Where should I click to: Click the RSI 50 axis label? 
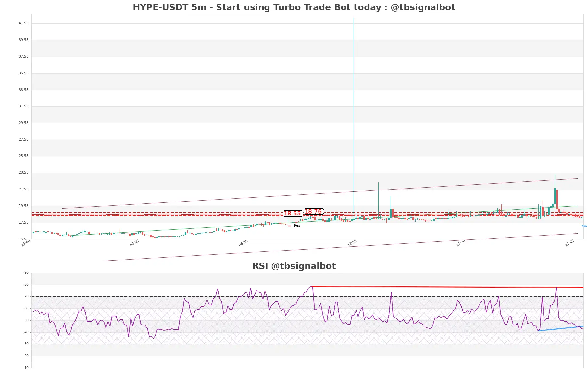click(x=26, y=320)
